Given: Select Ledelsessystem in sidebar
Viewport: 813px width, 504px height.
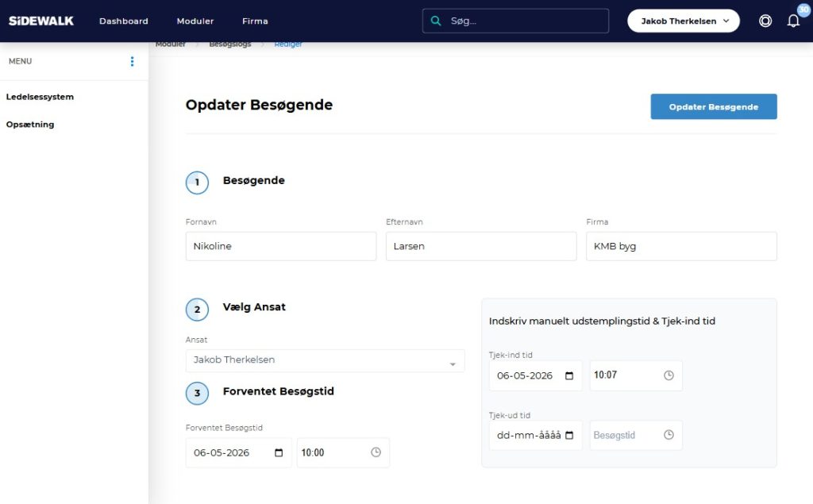Looking at the screenshot, I should pyautogui.click(x=40, y=97).
